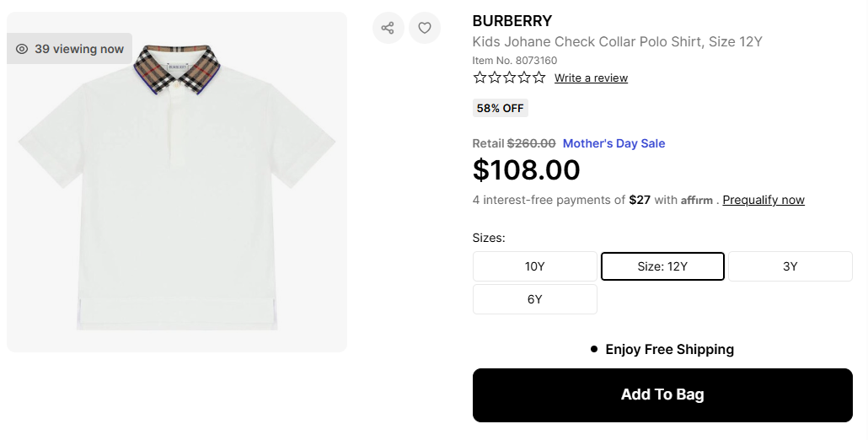Select the third rating star
Image resolution: width=868 pixels, height=440 pixels.
(x=509, y=78)
